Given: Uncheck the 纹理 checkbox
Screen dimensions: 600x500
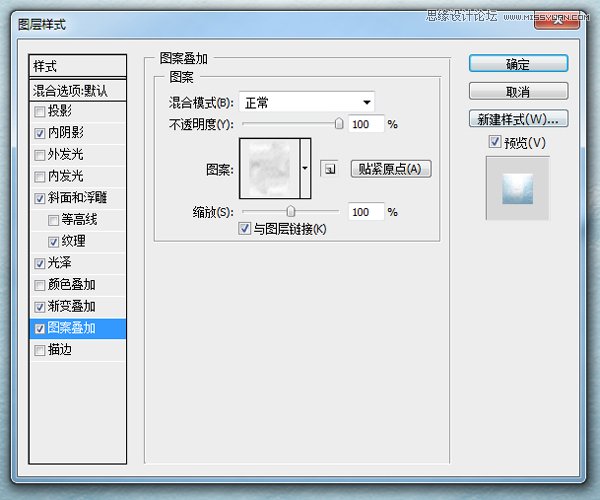Looking at the screenshot, I should [x=53, y=242].
